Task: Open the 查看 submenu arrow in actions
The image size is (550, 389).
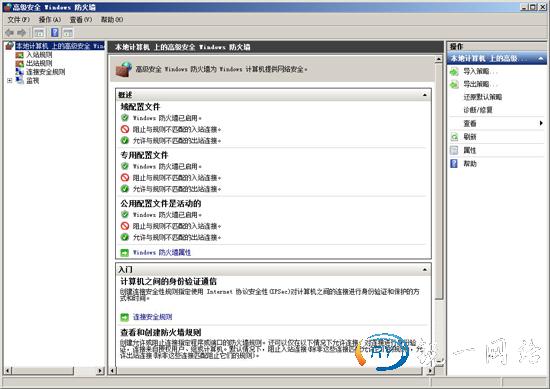Action: (541, 123)
